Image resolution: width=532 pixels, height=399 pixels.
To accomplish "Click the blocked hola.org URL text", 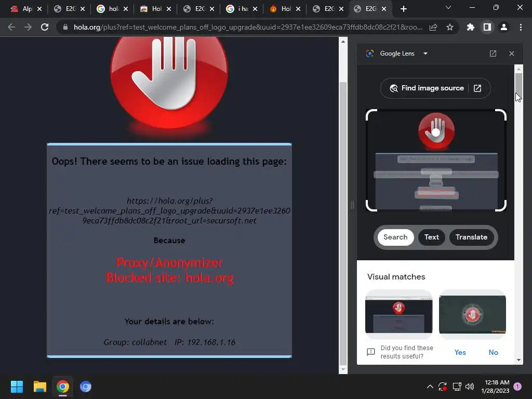I will [169, 210].
